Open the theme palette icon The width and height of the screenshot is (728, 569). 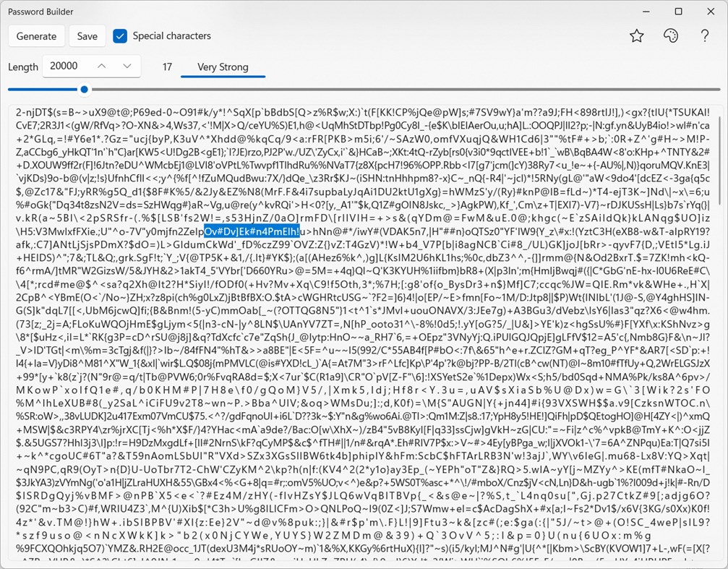tap(670, 35)
